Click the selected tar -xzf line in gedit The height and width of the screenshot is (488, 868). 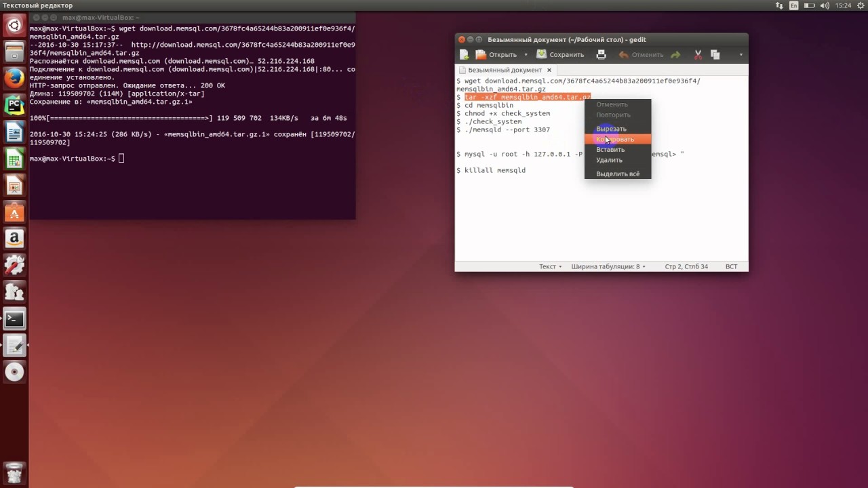(x=528, y=97)
